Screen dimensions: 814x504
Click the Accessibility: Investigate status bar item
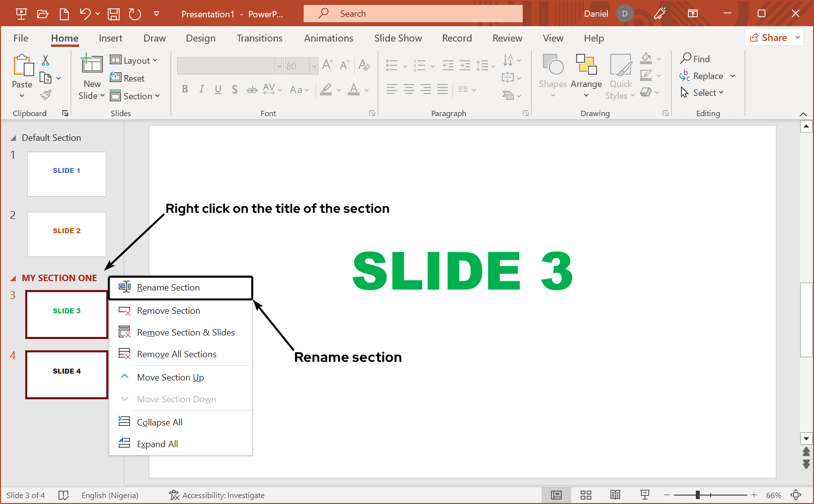click(x=217, y=495)
